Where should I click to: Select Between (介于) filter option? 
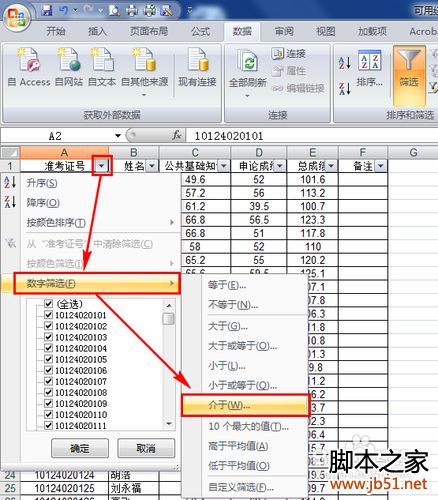coord(245,405)
